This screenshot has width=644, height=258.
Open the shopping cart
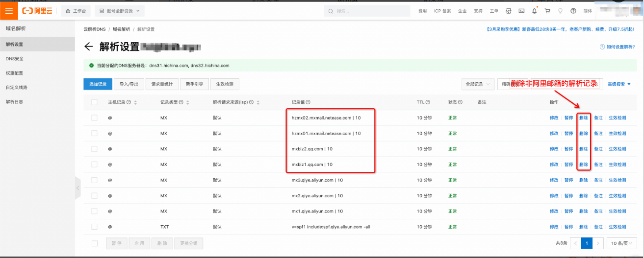[547, 11]
